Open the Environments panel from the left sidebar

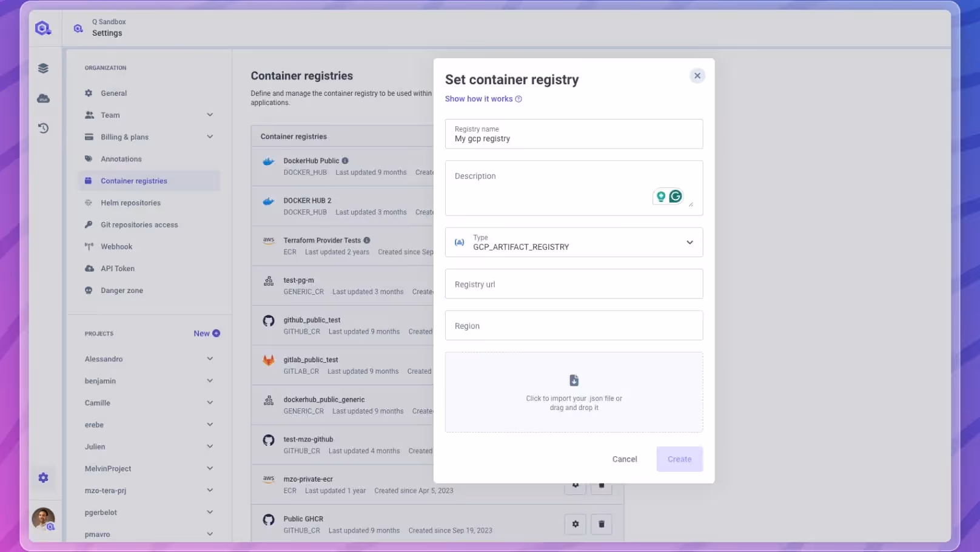(x=43, y=67)
